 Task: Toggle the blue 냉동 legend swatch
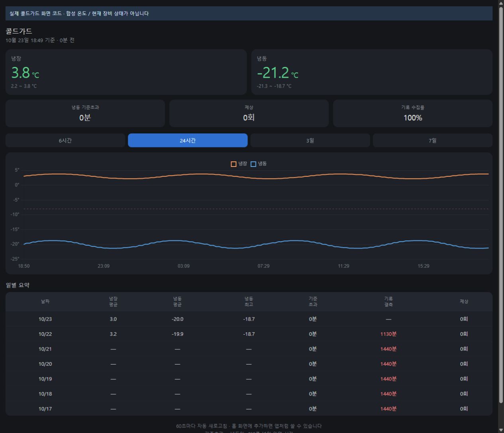point(253,164)
